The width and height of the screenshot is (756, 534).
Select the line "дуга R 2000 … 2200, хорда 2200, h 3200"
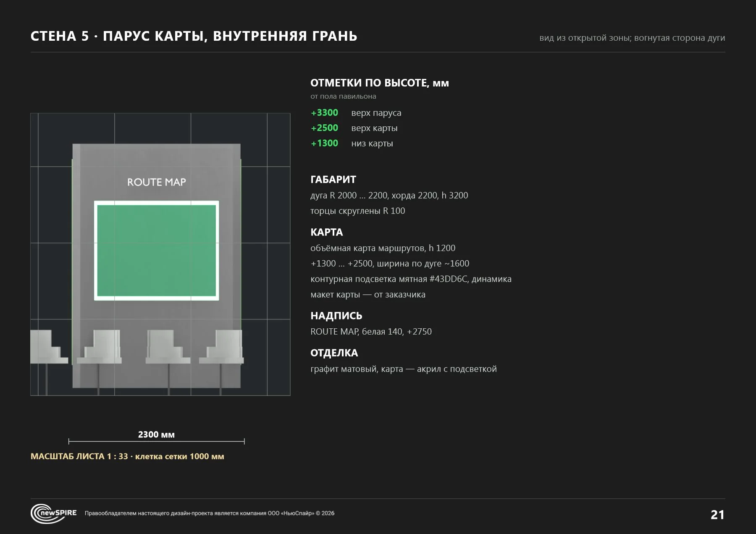(389, 195)
